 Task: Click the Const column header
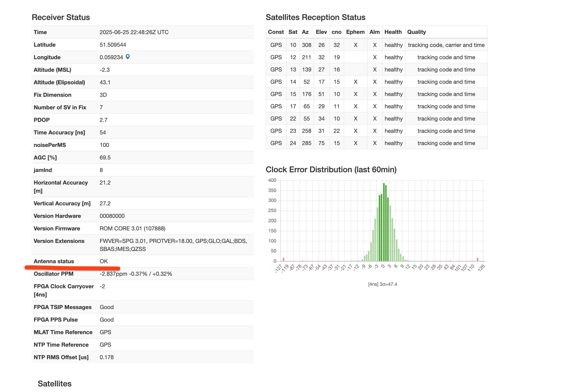(276, 32)
